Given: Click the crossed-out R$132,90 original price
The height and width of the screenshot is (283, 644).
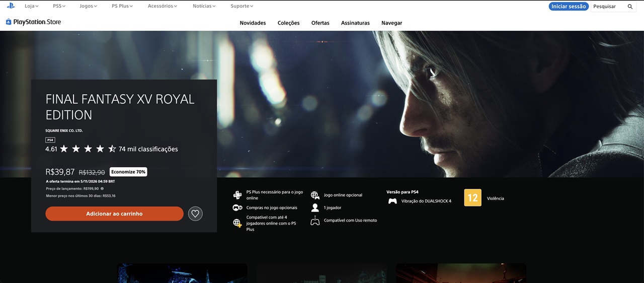Looking at the screenshot, I should (x=92, y=172).
